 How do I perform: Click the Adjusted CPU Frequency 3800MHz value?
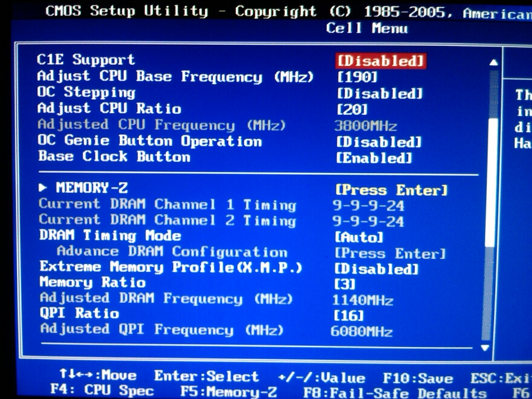[x=366, y=126]
